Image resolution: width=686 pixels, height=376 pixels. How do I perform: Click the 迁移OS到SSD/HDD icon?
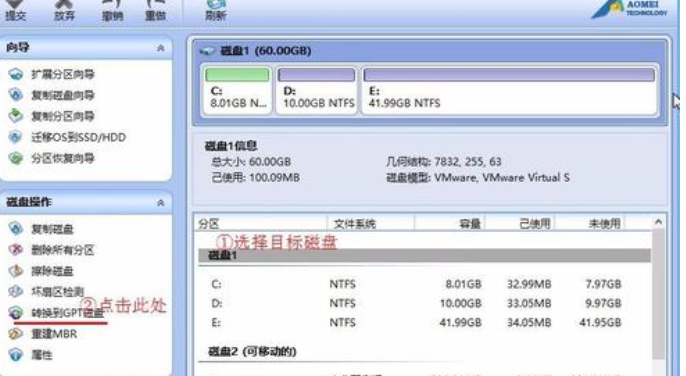click(x=16, y=137)
